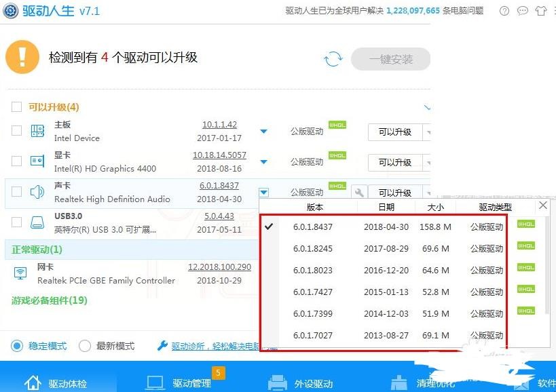
Task: Click the wrench repair icon in 声卡 row
Action: click(x=359, y=193)
